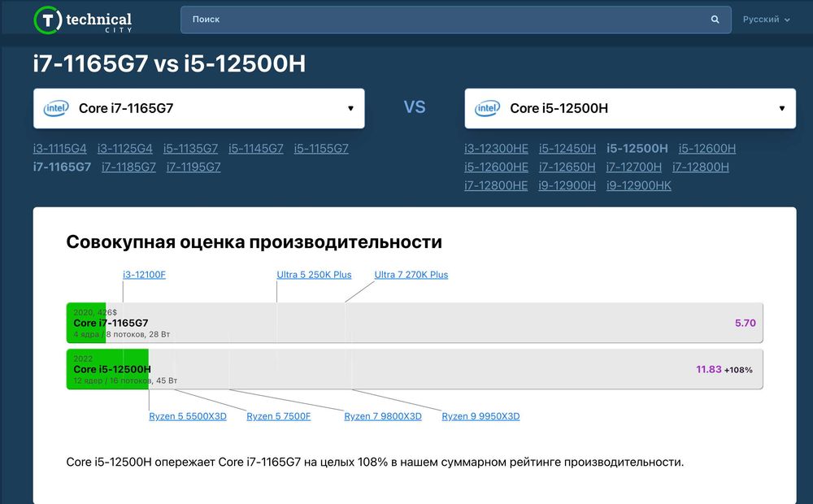Click the Technical City logo
Viewport: 813px width, 504px height.
pyautogui.click(x=83, y=20)
